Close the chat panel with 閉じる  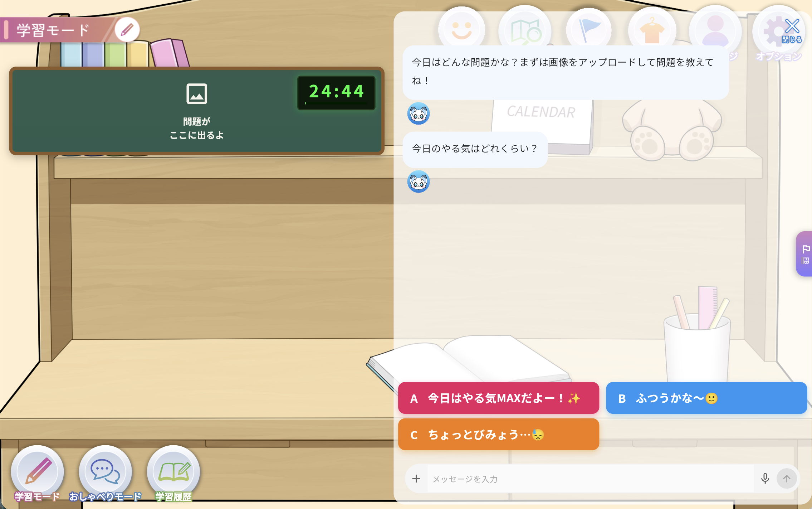[792, 31]
